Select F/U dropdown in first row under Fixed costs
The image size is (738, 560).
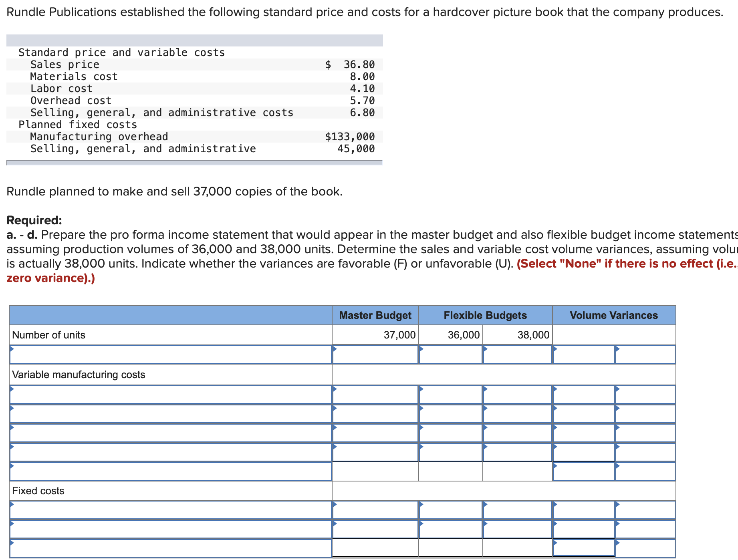(x=645, y=510)
